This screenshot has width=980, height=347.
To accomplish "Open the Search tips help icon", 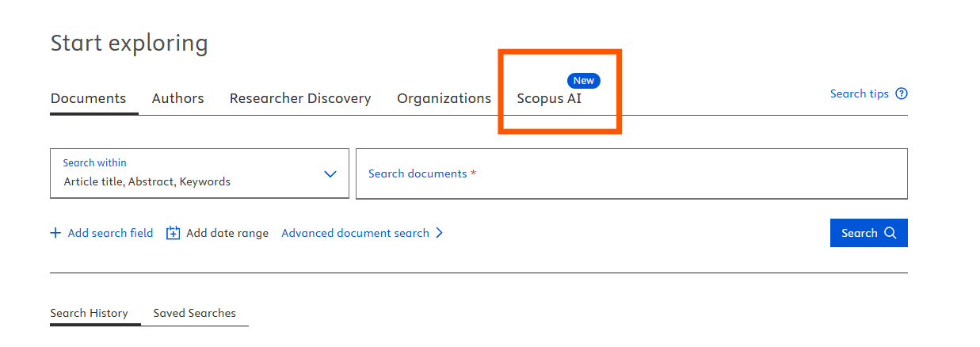I will pos(902,93).
